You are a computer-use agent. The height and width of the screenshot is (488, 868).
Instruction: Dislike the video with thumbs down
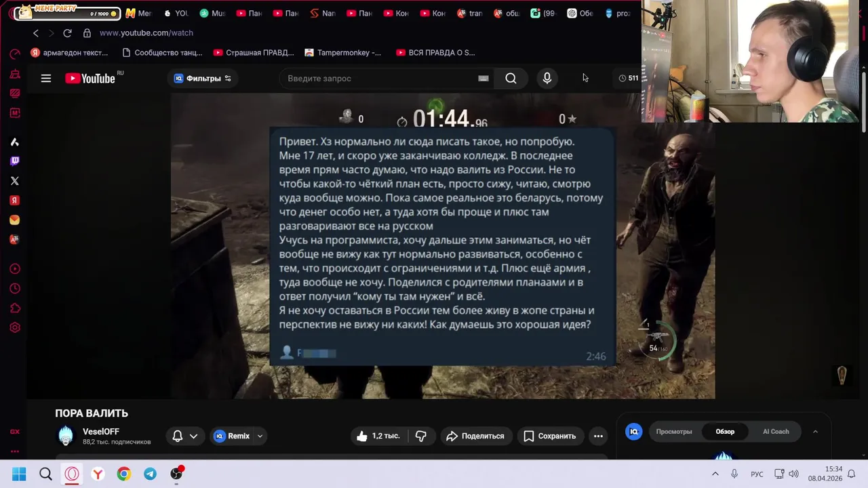(x=421, y=436)
